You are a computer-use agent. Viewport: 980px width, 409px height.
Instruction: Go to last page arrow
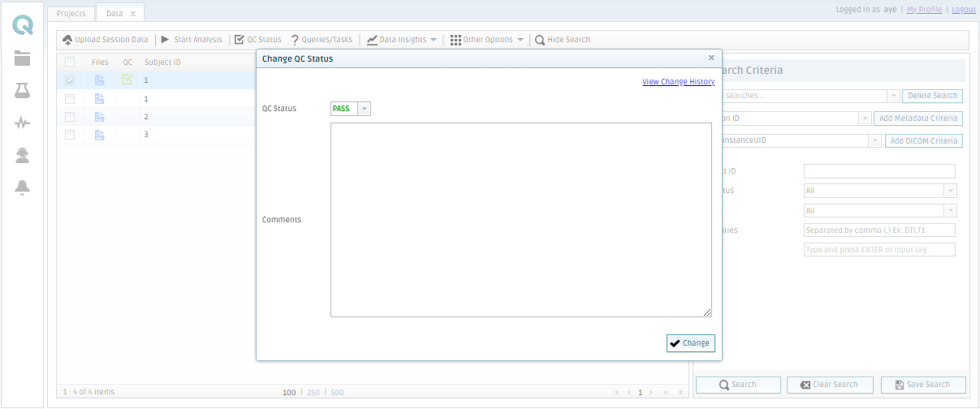pos(667,393)
